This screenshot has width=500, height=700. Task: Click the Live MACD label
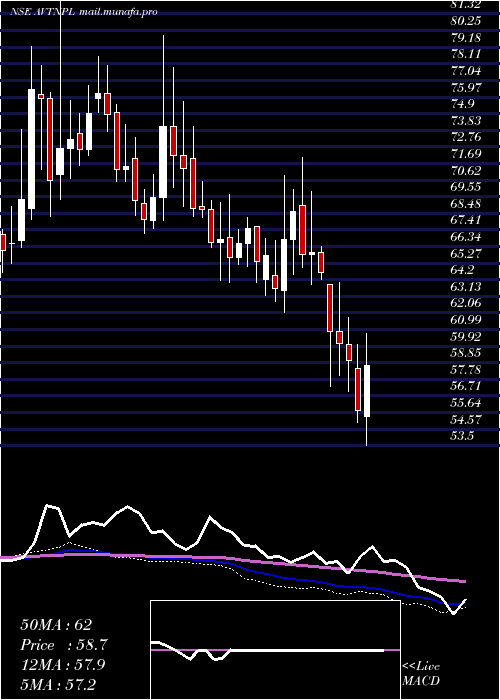[421, 674]
